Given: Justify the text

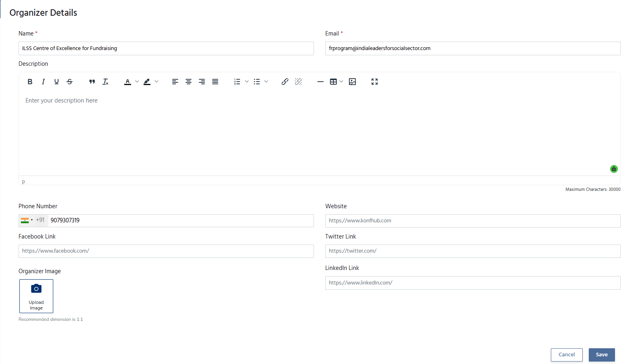Looking at the screenshot, I should pyautogui.click(x=215, y=82).
